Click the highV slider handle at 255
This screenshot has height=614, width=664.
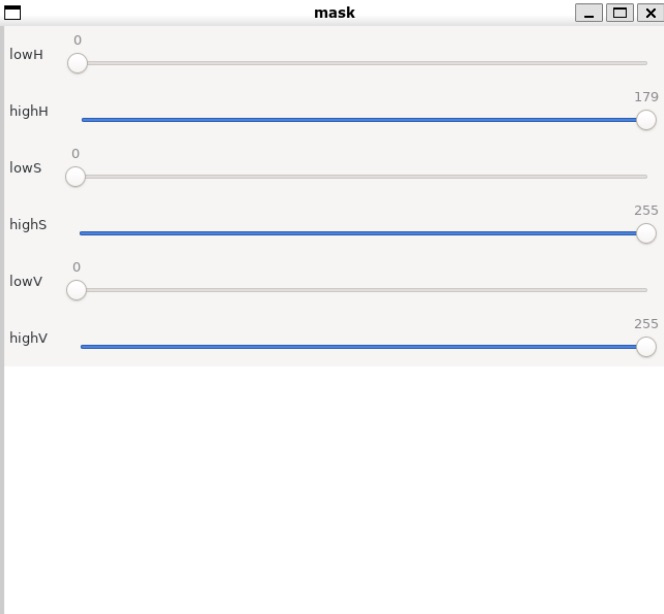646,347
